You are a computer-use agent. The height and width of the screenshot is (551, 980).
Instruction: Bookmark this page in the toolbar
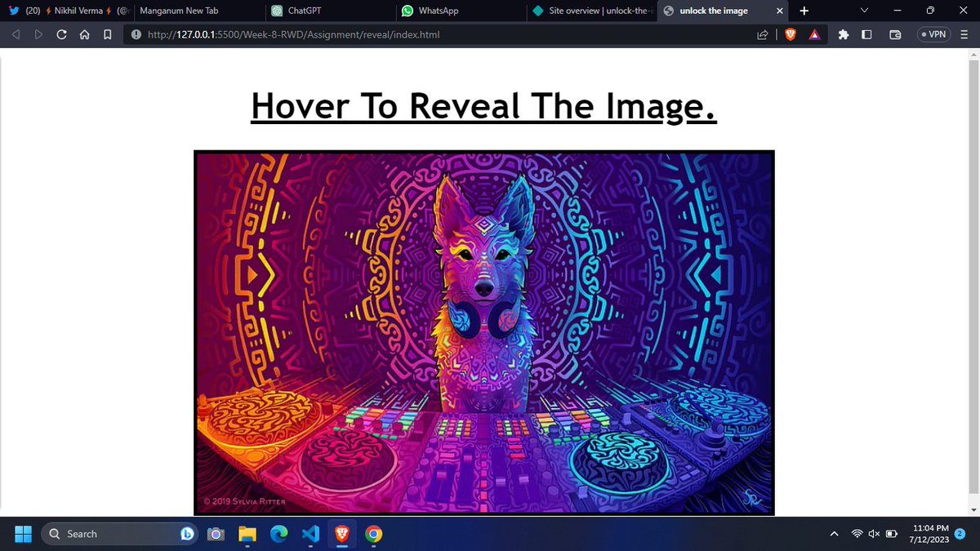click(107, 35)
